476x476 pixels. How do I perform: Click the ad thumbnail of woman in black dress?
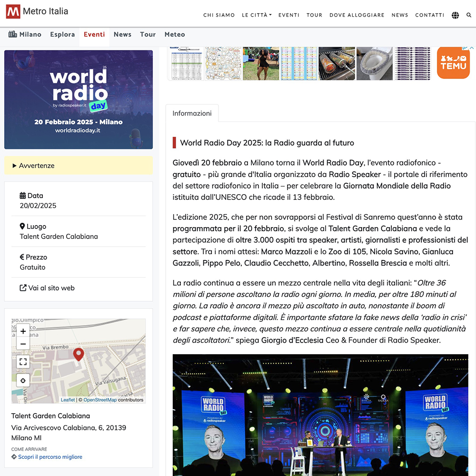[x=261, y=63]
